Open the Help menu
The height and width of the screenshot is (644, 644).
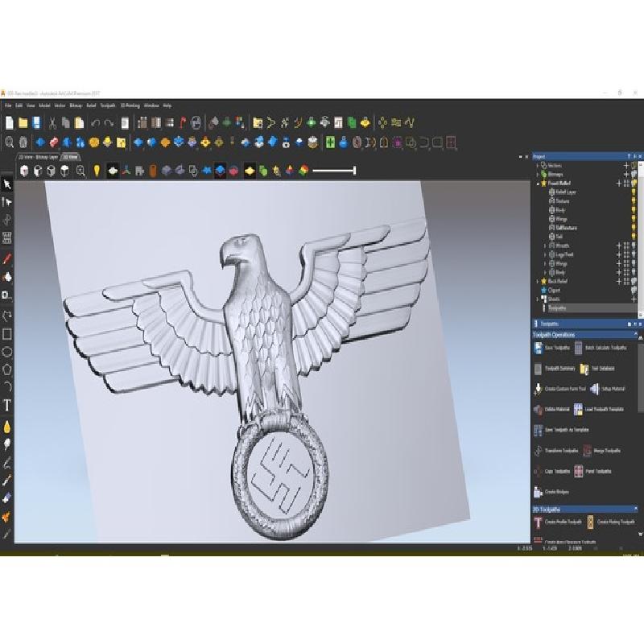tap(167, 105)
